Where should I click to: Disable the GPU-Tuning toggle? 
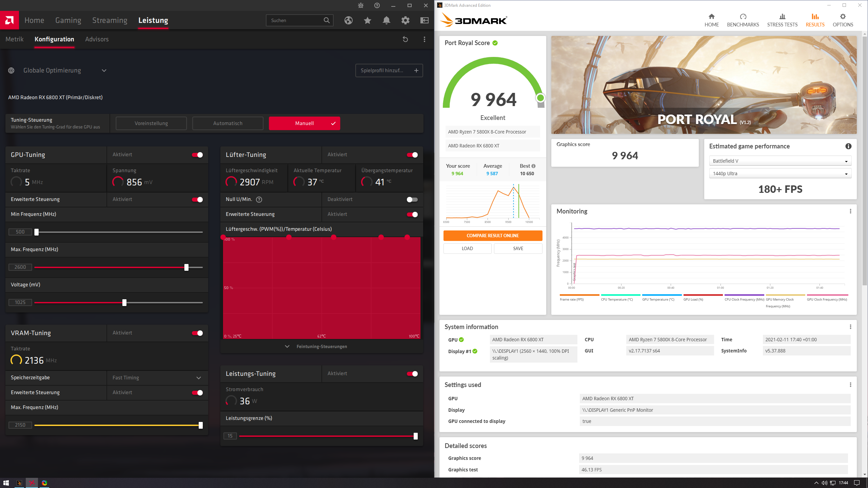197,155
